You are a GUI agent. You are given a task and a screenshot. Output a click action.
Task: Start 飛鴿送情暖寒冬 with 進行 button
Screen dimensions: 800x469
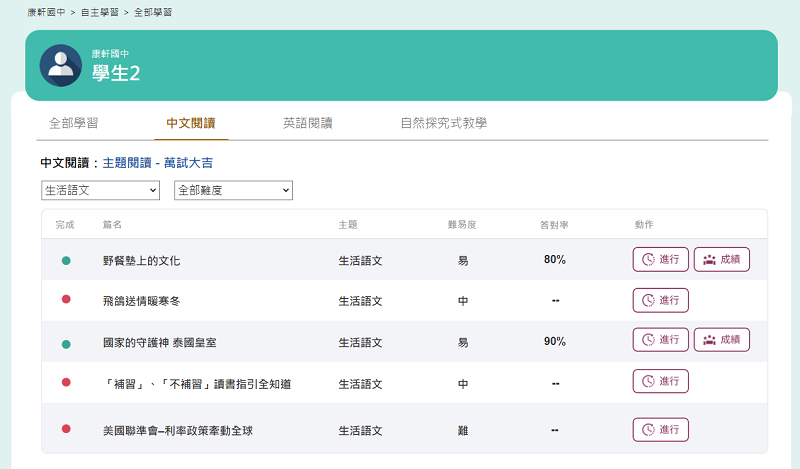click(660, 300)
